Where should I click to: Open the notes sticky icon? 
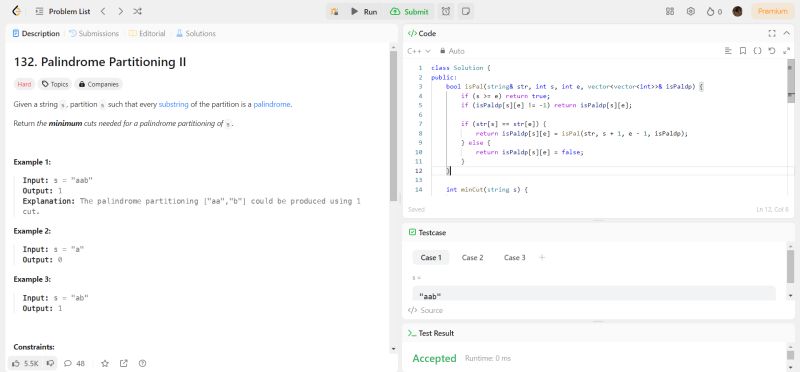pos(465,11)
